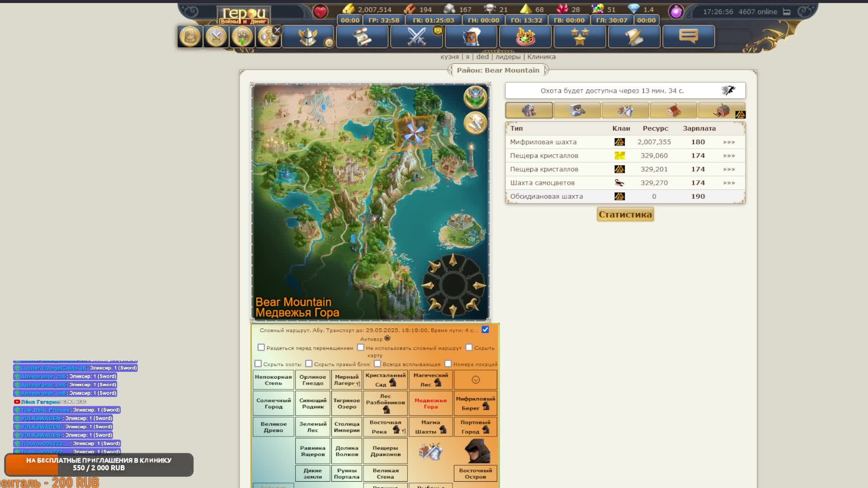Toggle Скрыть карту checkbox
Viewport: 868px width, 488px height.
coord(469,347)
